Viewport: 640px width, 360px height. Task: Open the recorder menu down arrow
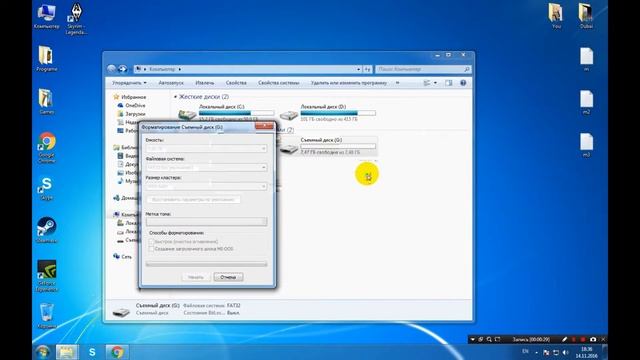[x=473, y=339]
